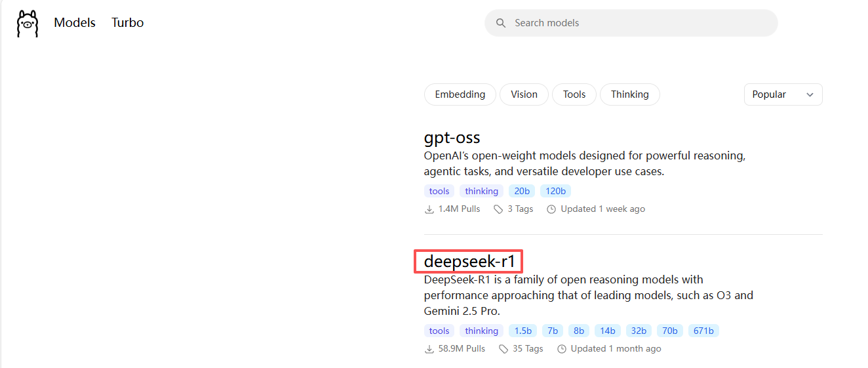Select the 671b size tag

pyautogui.click(x=703, y=331)
